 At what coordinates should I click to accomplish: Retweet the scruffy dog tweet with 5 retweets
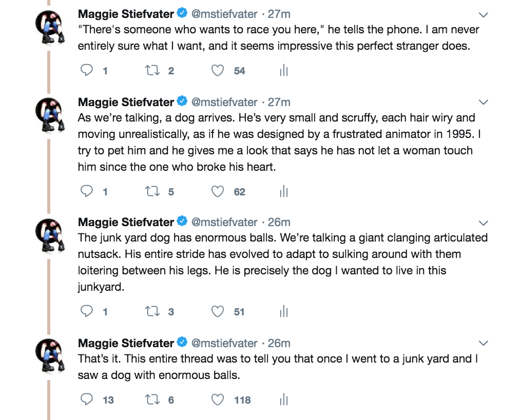[x=153, y=192]
